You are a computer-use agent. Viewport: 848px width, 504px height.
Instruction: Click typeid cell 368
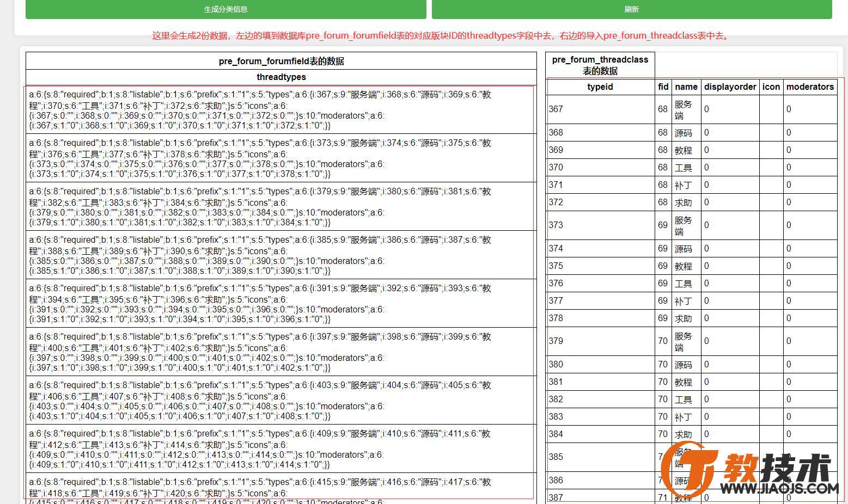coord(600,132)
